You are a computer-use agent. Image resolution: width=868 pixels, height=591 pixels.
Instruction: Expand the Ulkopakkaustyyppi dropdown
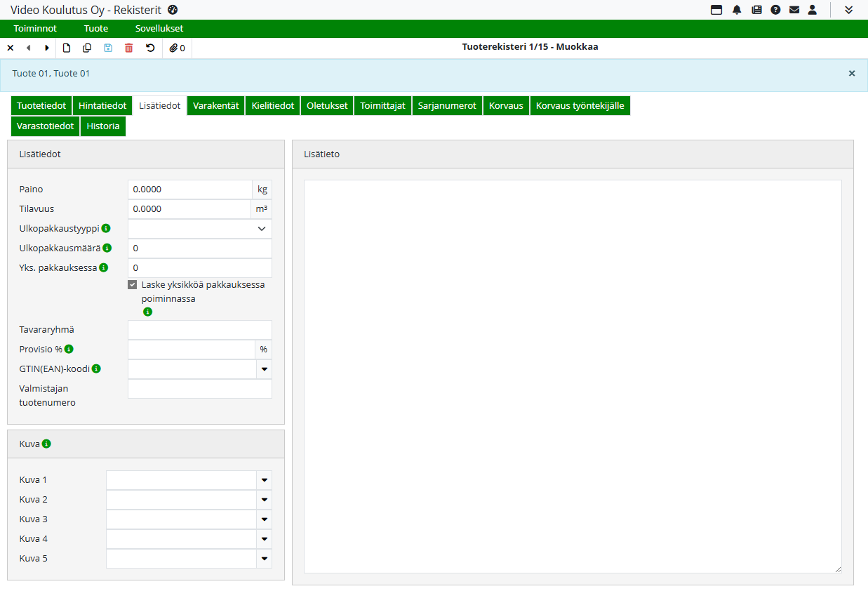262,229
